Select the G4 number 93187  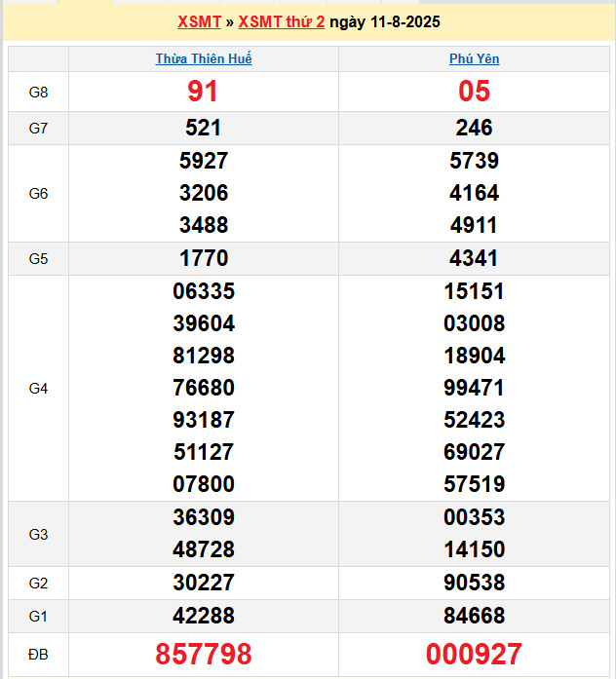coord(204,420)
